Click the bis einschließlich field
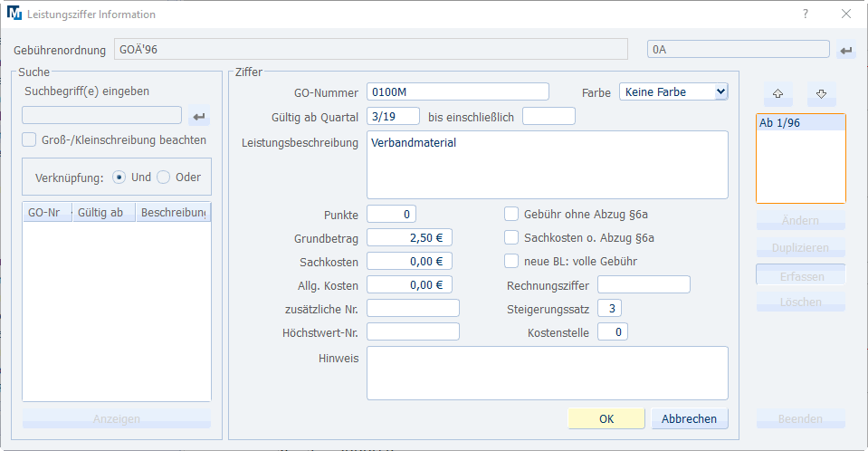The image size is (868, 451). 548,116
